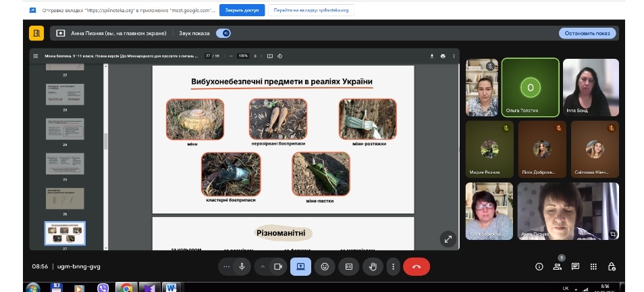Show the participants list
644x292 pixels.
coord(557,266)
